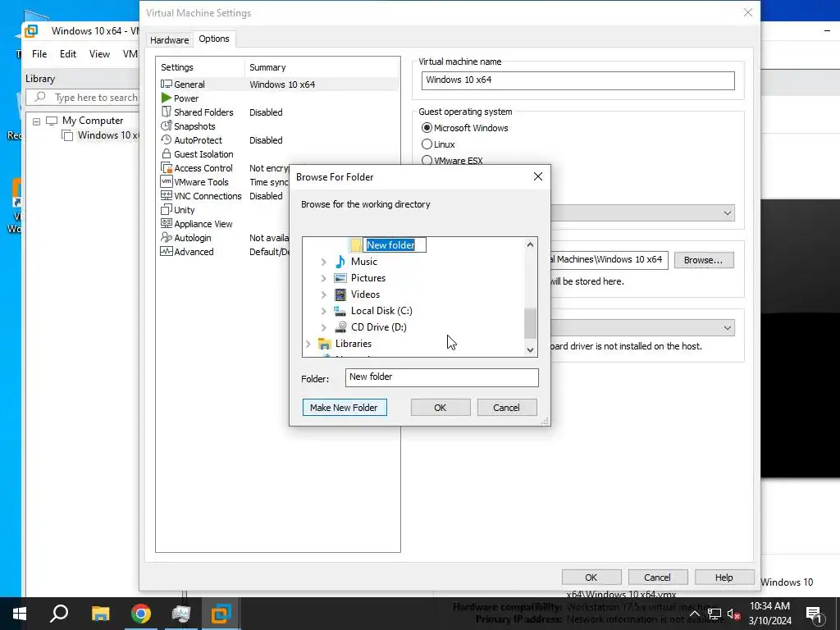Viewport: 840px width, 630px height.
Task: Select the Unity icon in settings list
Action: click(x=167, y=209)
